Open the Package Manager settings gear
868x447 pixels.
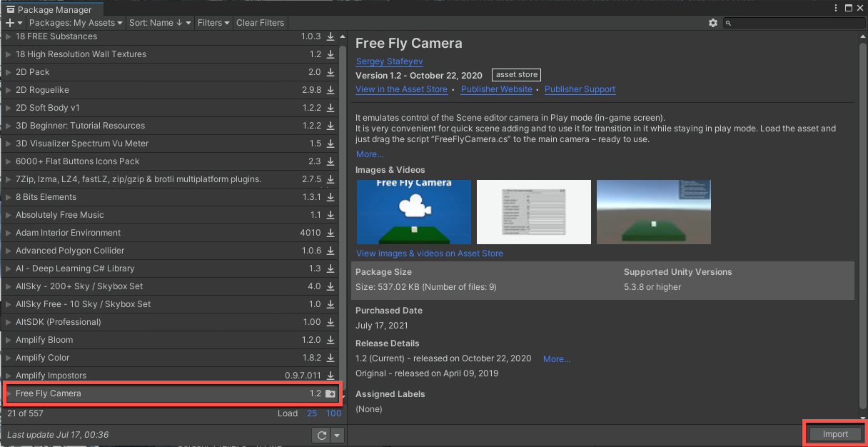712,22
